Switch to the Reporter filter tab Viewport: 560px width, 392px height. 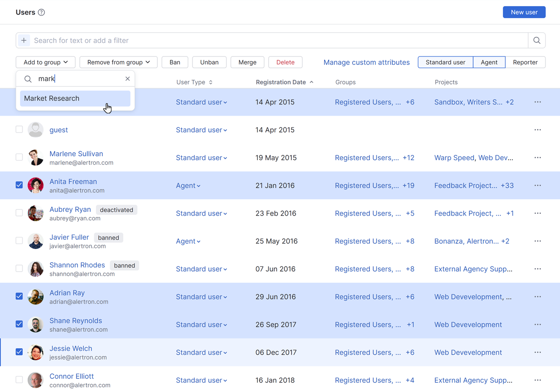click(525, 62)
